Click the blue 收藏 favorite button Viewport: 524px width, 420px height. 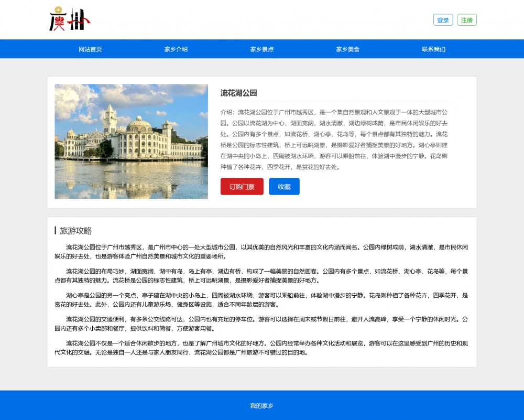click(x=284, y=187)
